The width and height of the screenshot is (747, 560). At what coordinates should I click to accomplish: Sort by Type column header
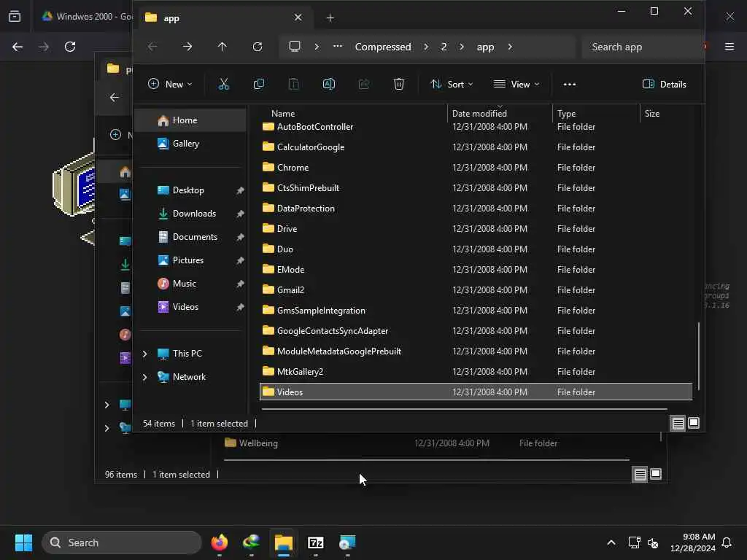(566, 113)
